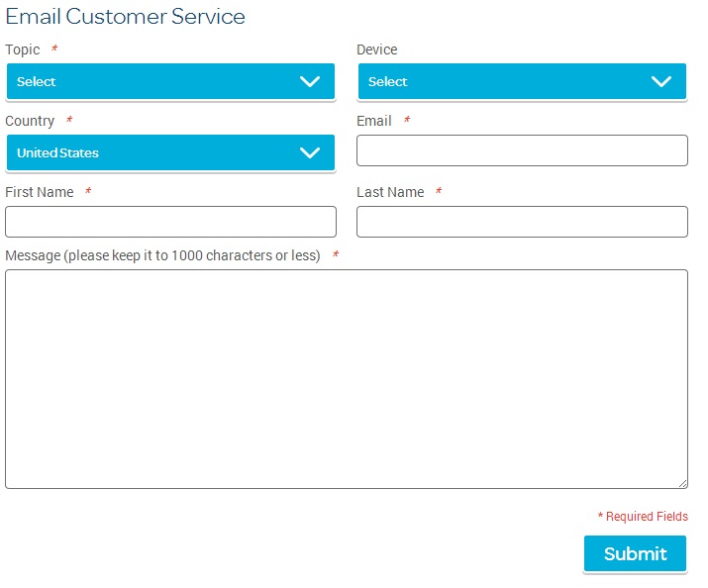708x588 pixels.
Task: Click the Last Name label
Action: tap(390, 192)
